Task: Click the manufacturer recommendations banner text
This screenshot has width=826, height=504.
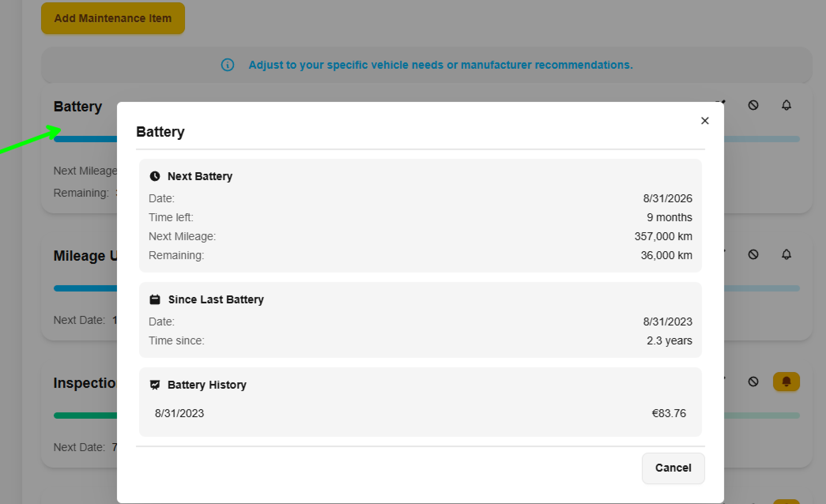Action: (x=440, y=65)
